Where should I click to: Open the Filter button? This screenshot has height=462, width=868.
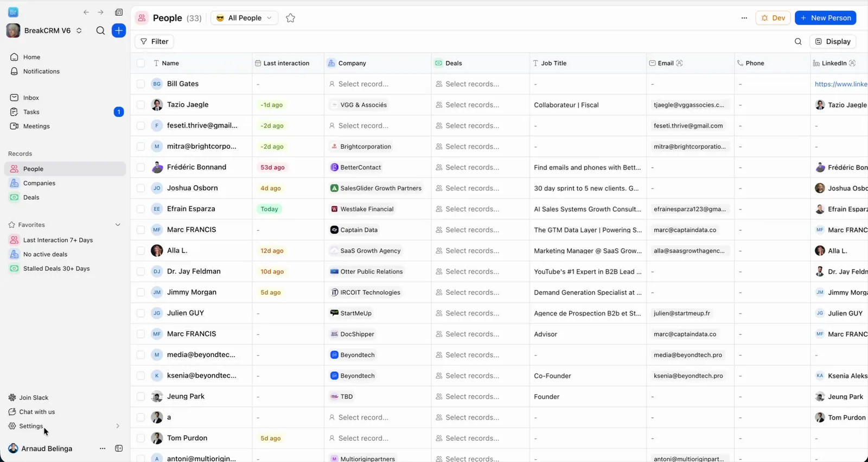(x=155, y=41)
